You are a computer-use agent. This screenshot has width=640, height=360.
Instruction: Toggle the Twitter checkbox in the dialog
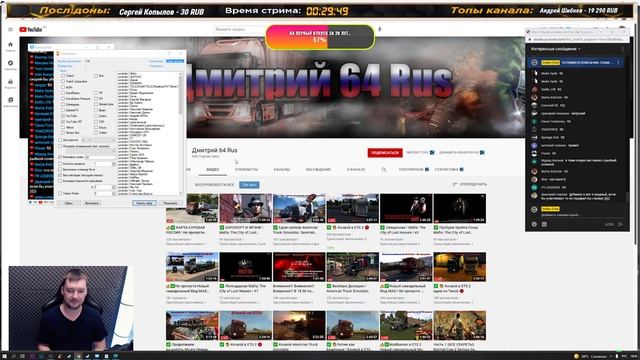click(96, 133)
